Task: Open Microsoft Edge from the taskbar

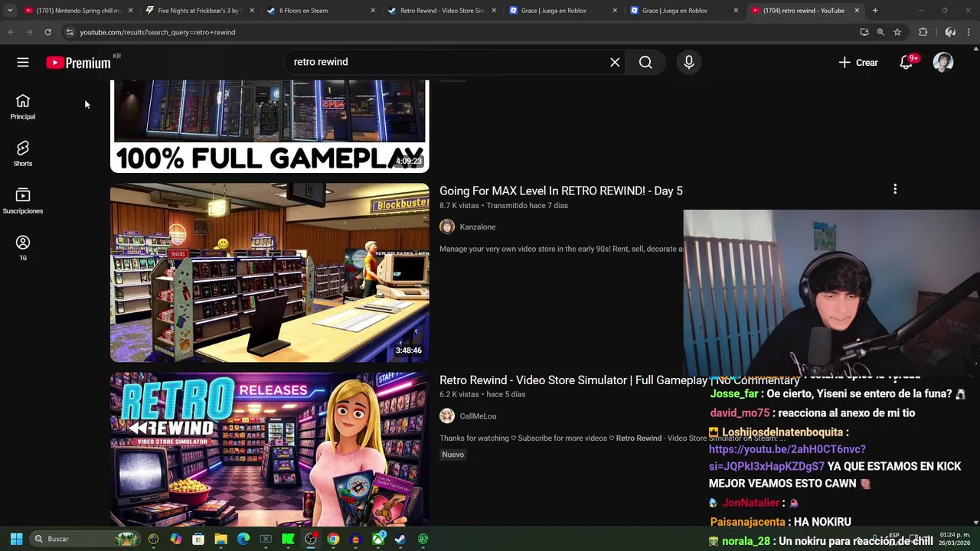Action: 243,539
